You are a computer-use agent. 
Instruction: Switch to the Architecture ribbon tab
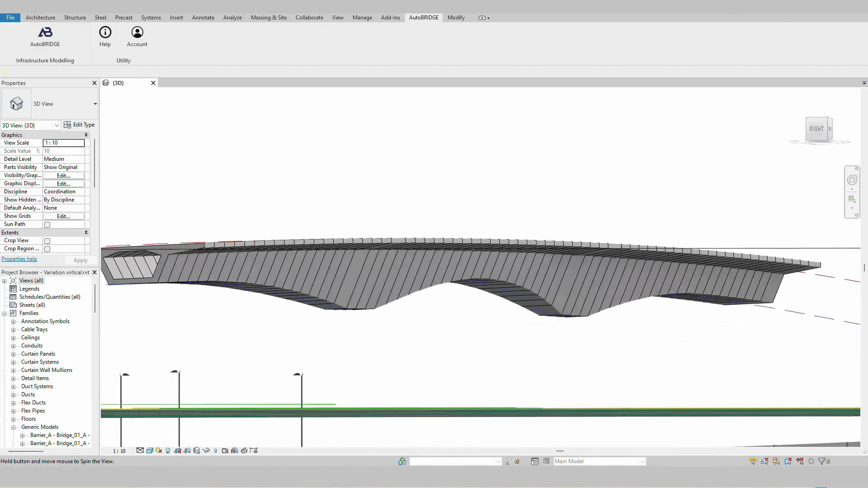40,18
